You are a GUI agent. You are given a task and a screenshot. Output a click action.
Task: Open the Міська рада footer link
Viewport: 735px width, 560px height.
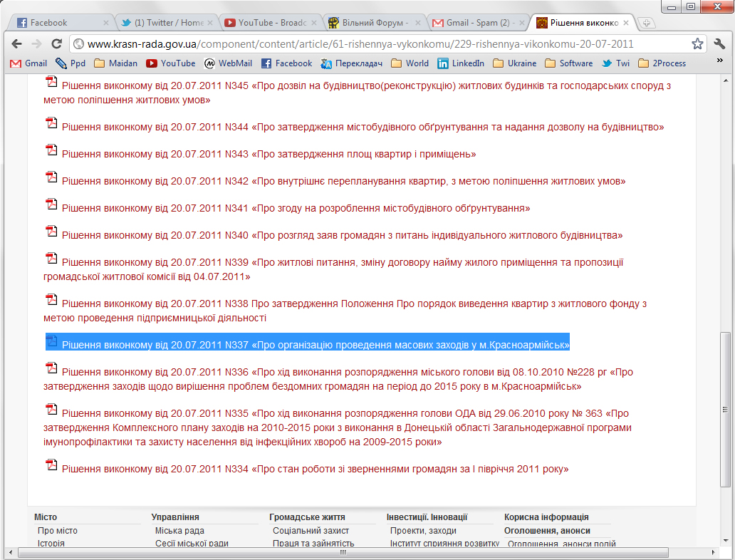[x=179, y=531]
